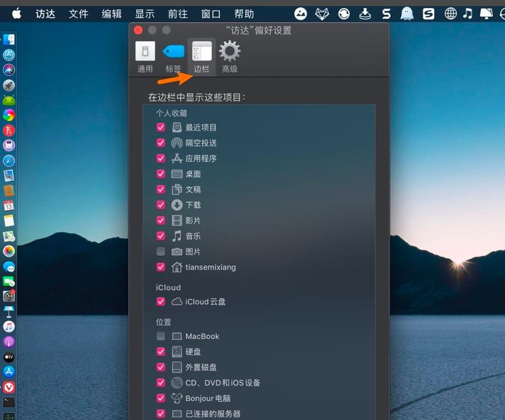
Task: Open Photos from the Dock
Action: [x=9, y=251]
